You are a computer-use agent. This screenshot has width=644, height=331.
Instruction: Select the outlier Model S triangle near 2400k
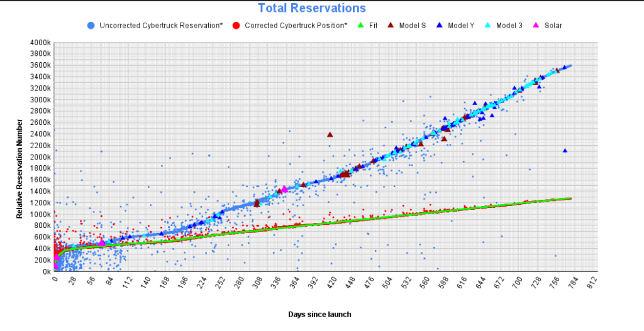330,134
